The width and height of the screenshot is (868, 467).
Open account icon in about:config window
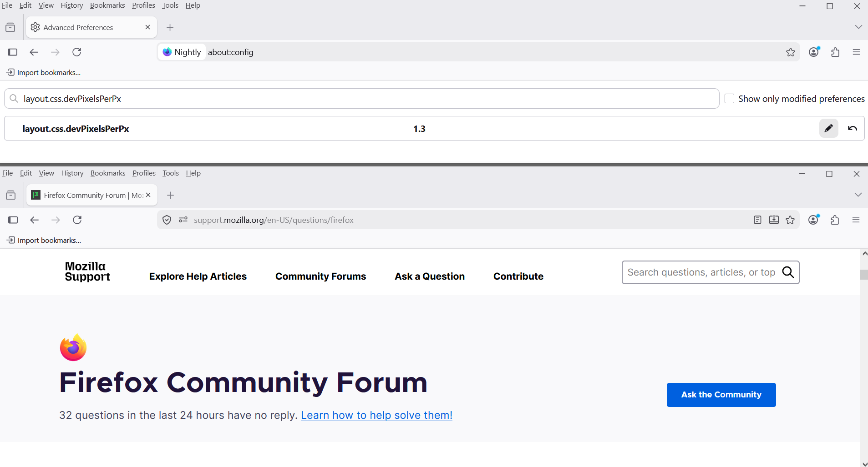(x=814, y=52)
